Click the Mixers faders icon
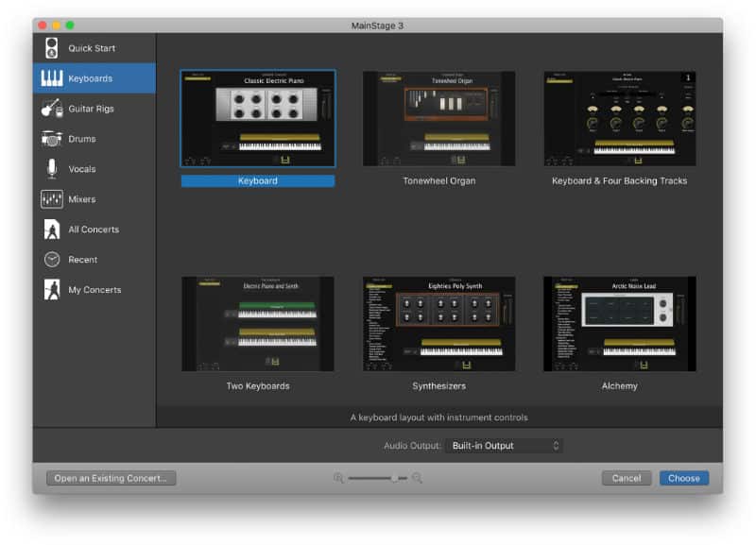 tap(52, 199)
